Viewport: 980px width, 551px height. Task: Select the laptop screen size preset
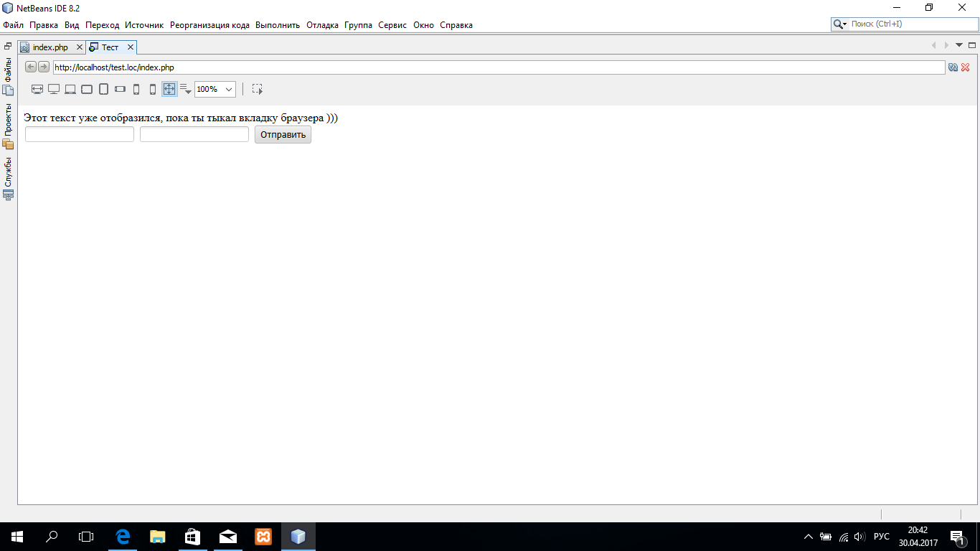70,89
